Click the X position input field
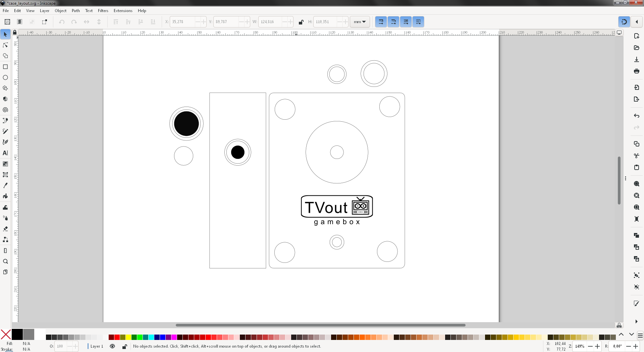This screenshot has width=644, height=352. [x=182, y=22]
